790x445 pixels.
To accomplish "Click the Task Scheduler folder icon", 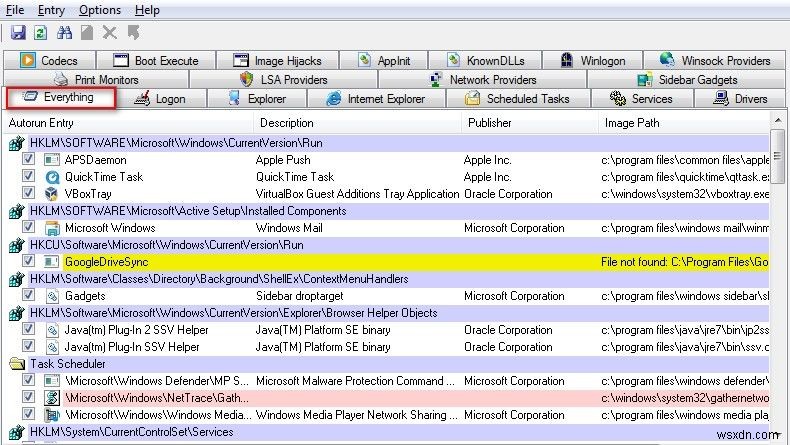I will tap(17, 364).
